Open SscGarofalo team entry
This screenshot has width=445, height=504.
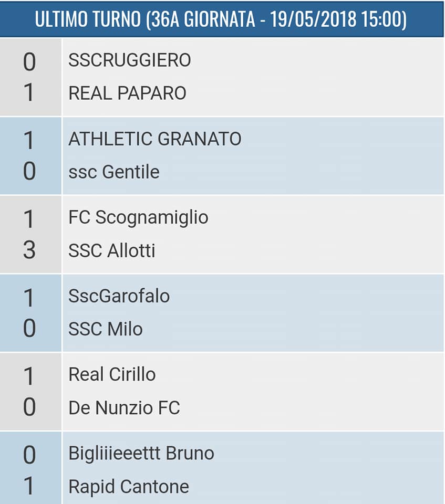pyautogui.click(x=119, y=296)
